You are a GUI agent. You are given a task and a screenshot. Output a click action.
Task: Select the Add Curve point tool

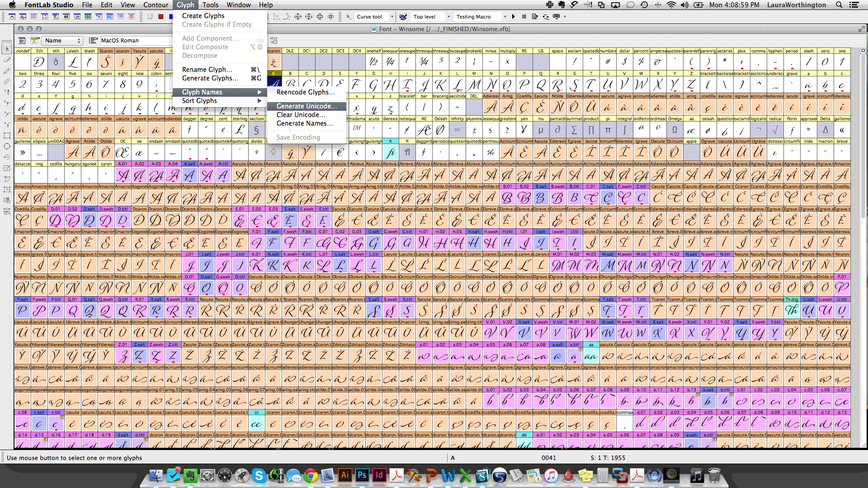(x=7, y=114)
